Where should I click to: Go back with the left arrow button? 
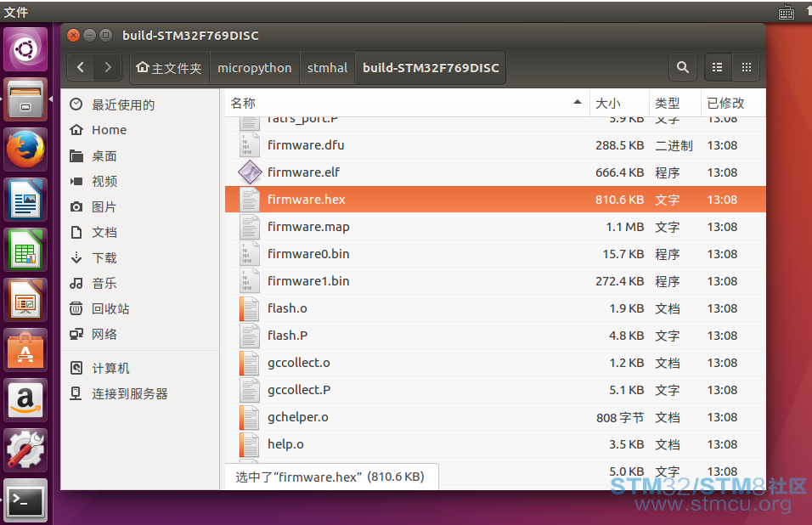click(x=81, y=67)
